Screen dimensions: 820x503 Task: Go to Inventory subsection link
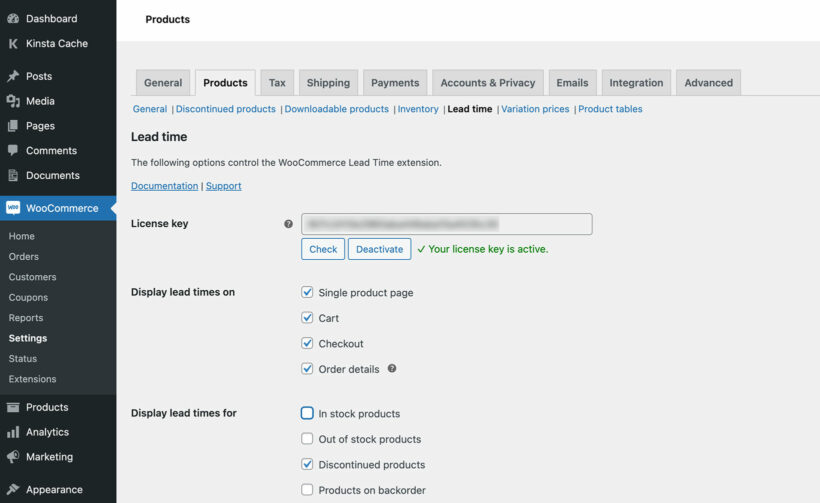(x=418, y=109)
